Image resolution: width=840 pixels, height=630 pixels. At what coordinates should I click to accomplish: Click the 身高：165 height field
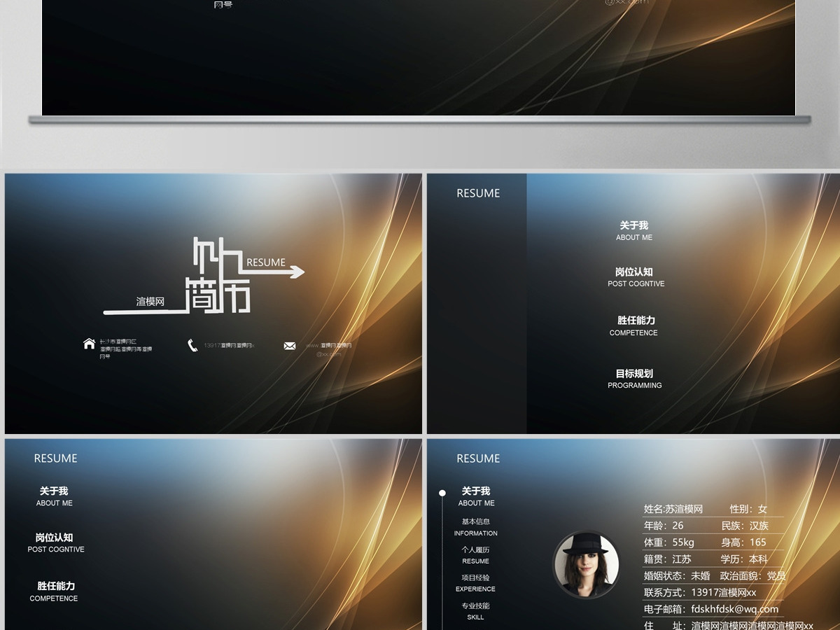[744, 542]
